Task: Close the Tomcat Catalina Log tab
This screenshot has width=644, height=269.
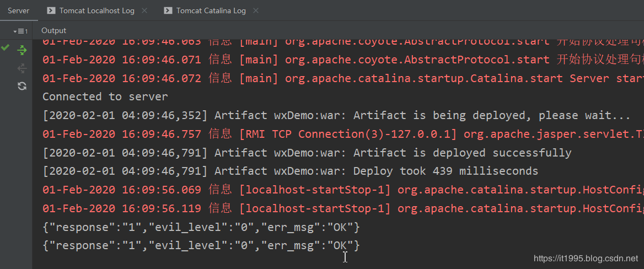Action: click(256, 10)
